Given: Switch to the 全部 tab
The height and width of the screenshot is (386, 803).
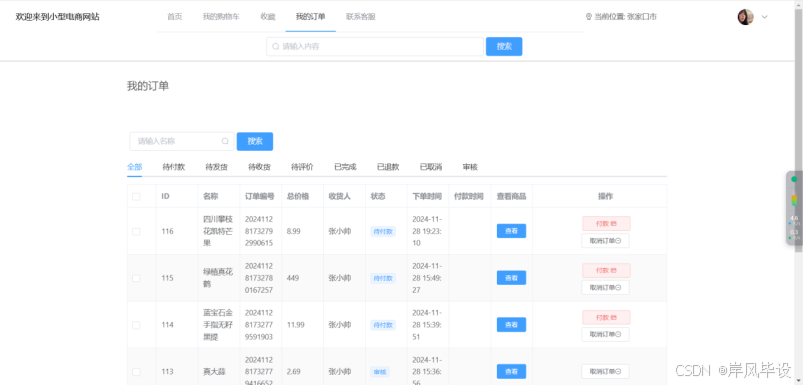Looking at the screenshot, I should point(135,167).
